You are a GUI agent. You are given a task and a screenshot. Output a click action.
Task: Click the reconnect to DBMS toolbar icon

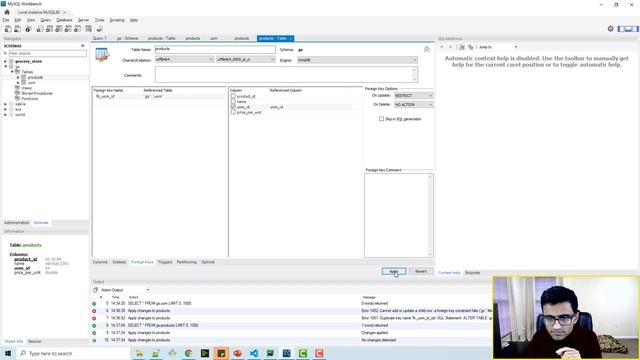pyautogui.click(x=99, y=29)
